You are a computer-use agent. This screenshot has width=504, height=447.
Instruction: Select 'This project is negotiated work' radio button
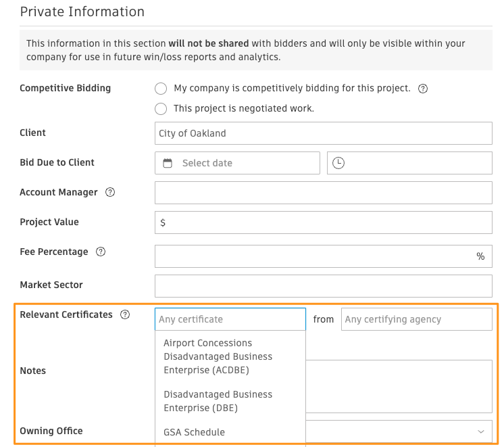[x=161, y=109]
